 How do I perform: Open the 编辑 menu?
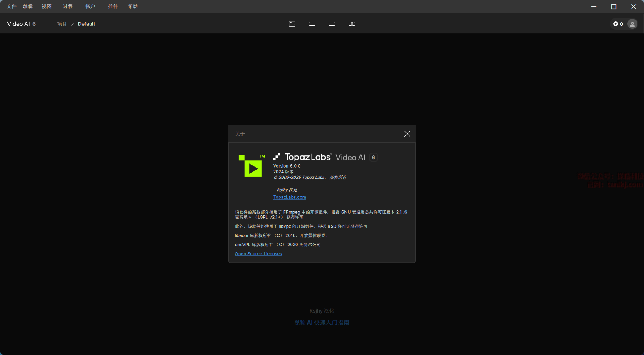pyautogui.click(x=28, y=6)
